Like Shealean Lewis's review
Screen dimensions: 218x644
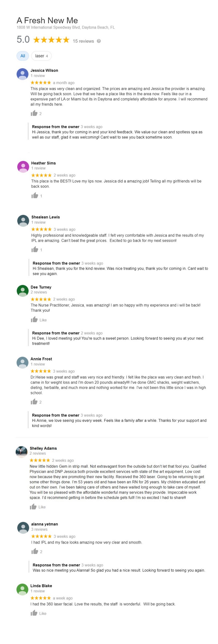coord(35,250)
